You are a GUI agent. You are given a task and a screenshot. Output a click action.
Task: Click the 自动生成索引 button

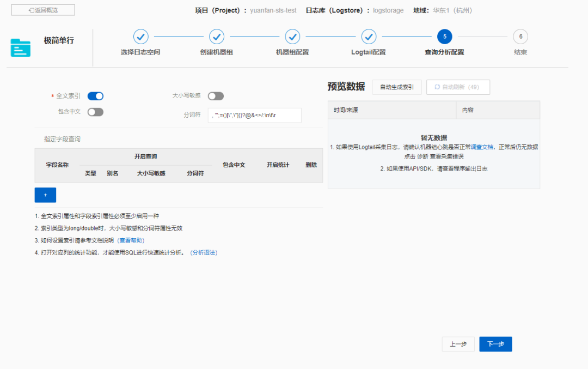pyautogui.click(x=397, y=87)
